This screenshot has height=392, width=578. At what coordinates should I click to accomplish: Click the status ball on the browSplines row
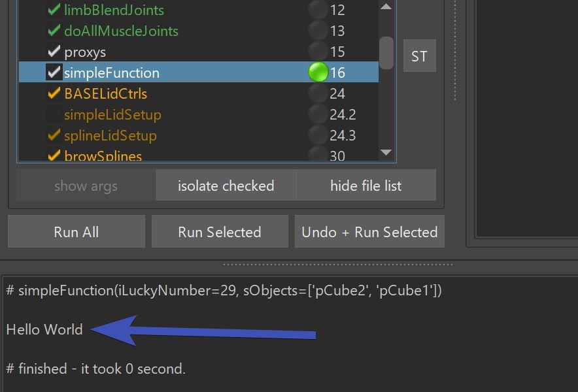[x=318, y=154]
